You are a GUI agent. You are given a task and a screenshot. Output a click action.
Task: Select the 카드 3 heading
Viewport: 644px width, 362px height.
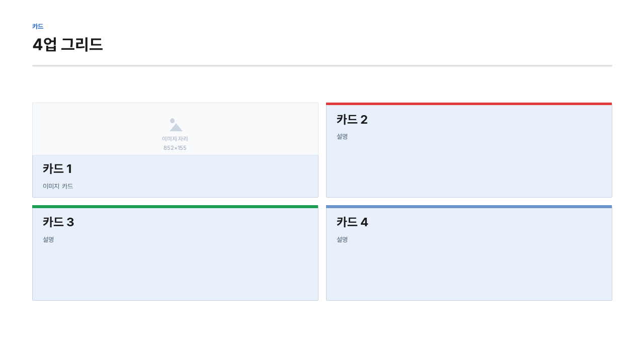click(x=58, y=222)
